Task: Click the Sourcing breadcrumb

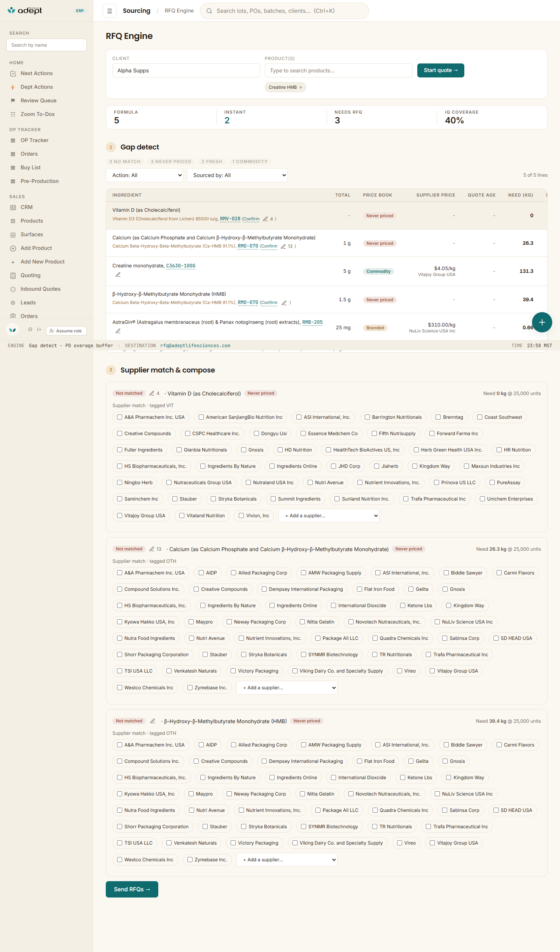Action: point(136,11)
